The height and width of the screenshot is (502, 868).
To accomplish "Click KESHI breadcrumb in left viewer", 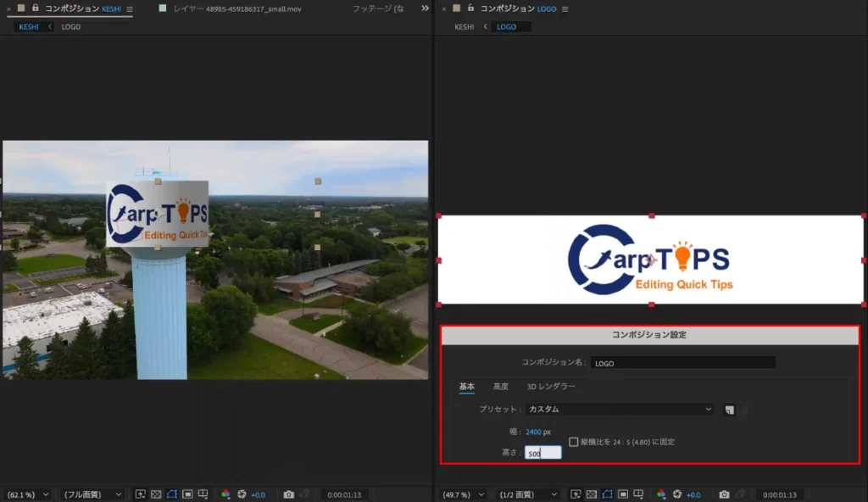I will point(29,26).
